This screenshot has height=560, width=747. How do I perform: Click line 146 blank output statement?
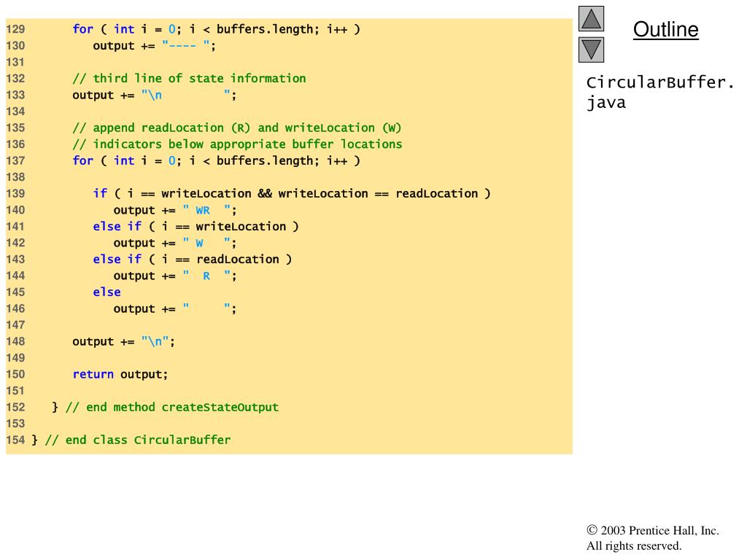(x=175, y=309)
